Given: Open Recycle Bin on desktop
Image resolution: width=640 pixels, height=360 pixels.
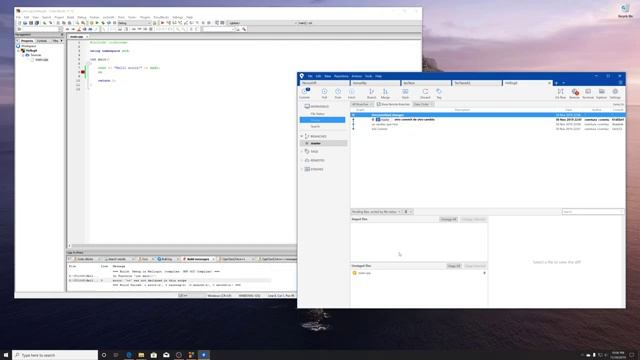Looking at the screenshot, I should (x=625, y=10).
